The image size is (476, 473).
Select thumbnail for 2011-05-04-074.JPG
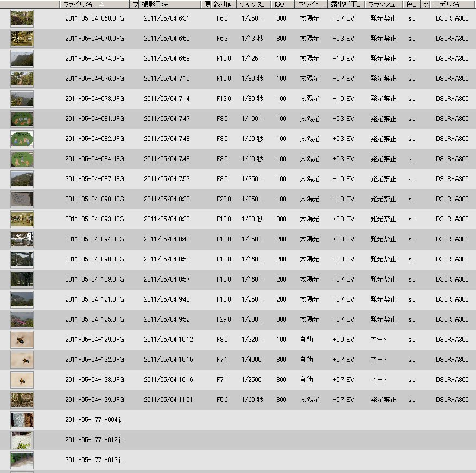click(22, 59)
